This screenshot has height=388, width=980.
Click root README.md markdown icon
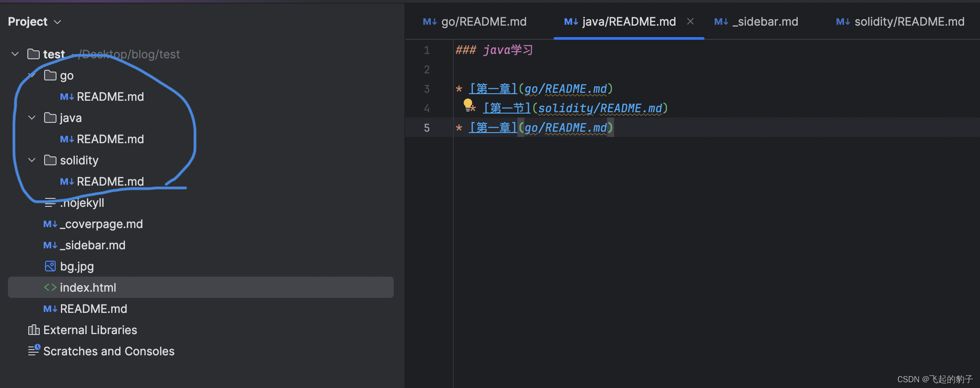tap(50, 309)
